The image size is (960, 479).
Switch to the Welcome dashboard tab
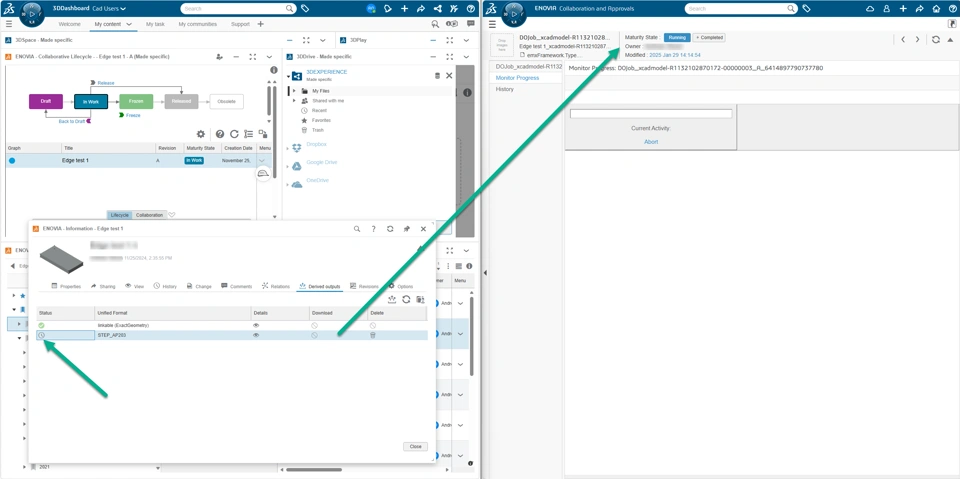coord(69,24)
